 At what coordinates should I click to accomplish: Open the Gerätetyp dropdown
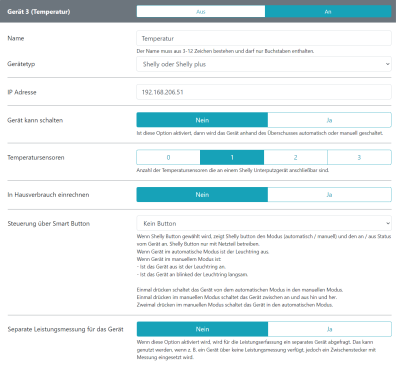(x=264, y=64)
